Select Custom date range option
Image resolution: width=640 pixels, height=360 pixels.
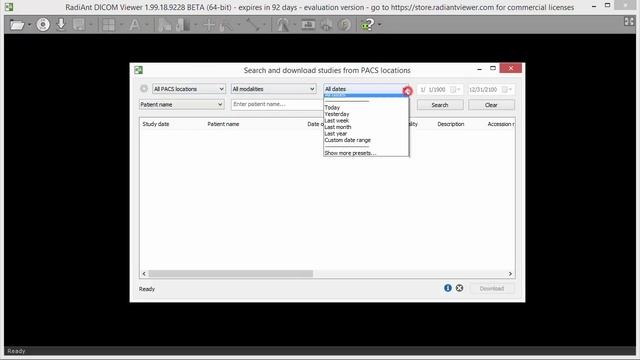pos(347,140)
